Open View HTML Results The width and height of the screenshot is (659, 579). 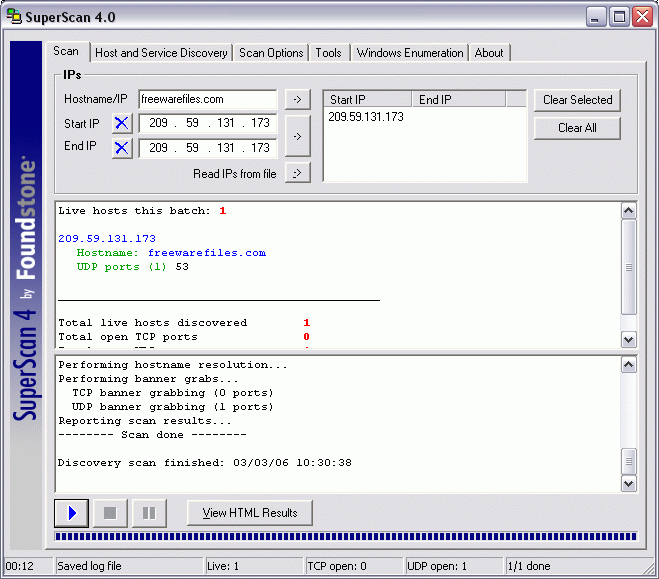250,513
